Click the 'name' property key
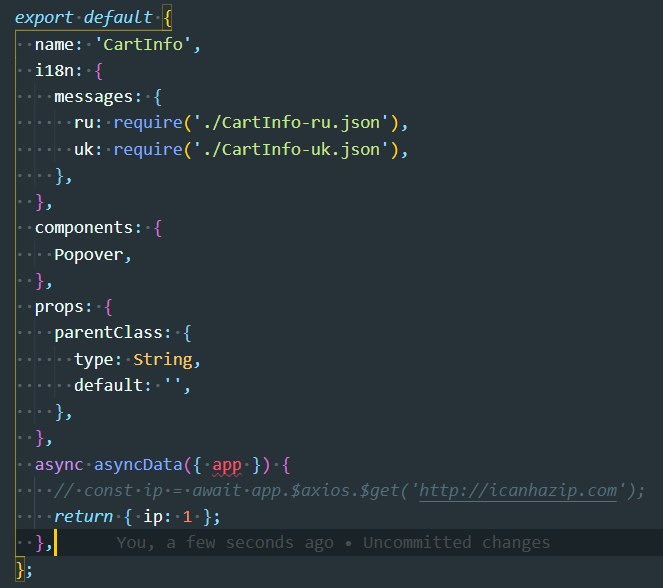Image resolution: width=663 pixels, height=588 pixels. 54,44
